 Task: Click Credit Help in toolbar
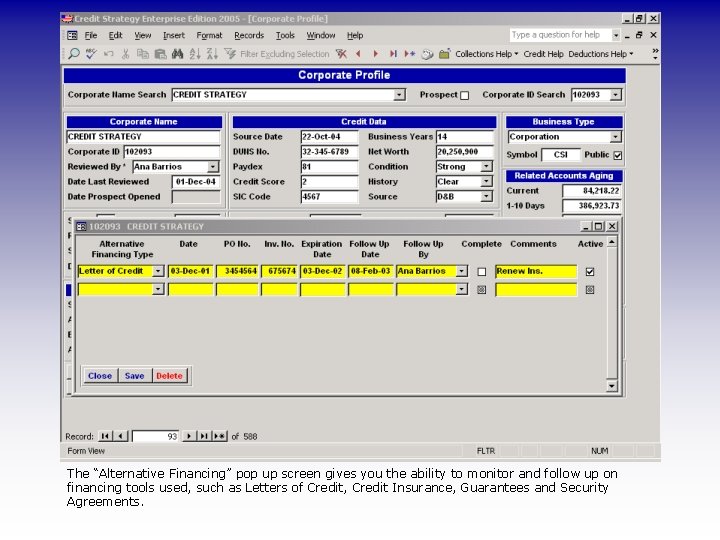pos(543,54)
